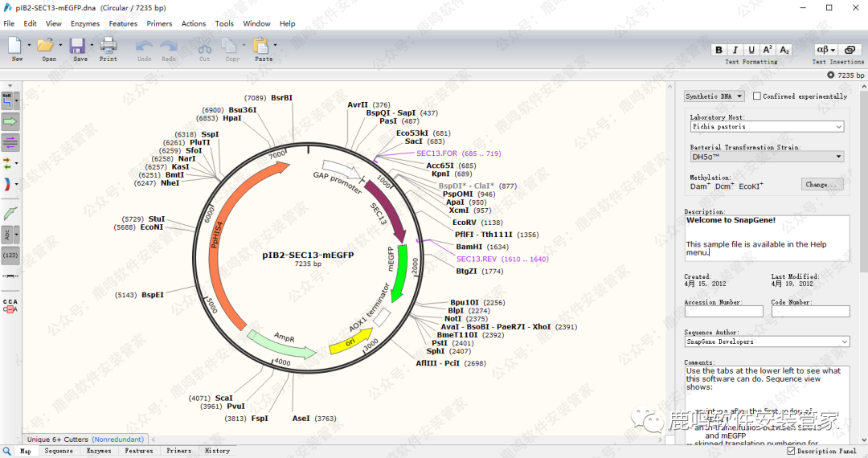Click the CCA codon icon in left sidebar
This screenshot has width=868, height=458.
click(x=10, y=305)
